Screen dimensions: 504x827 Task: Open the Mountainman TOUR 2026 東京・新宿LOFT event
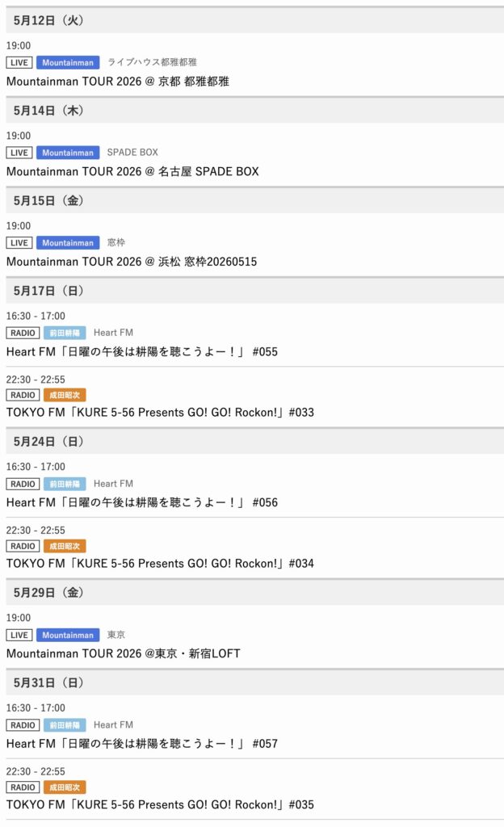[123, 653]
